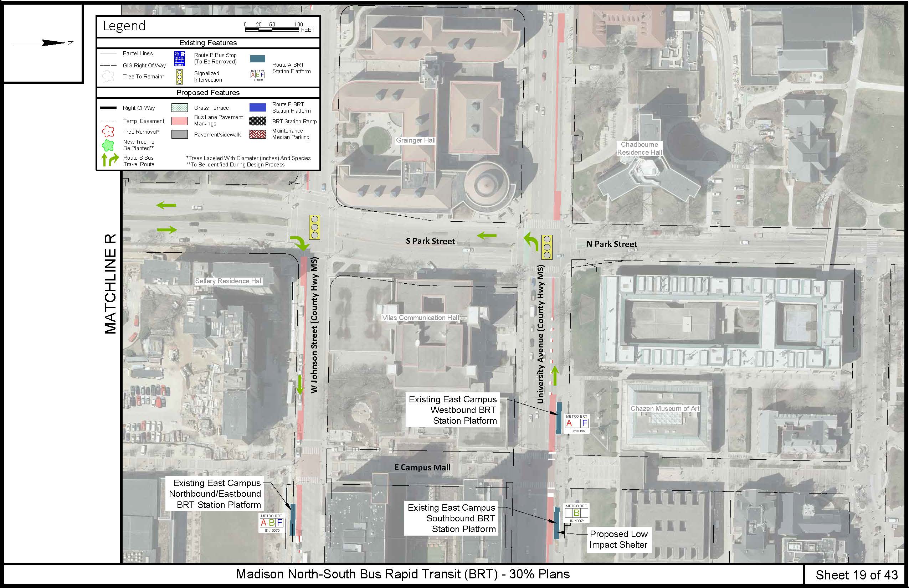
Task: Click the Grainger Hall building label
Action: coord(415,140)
